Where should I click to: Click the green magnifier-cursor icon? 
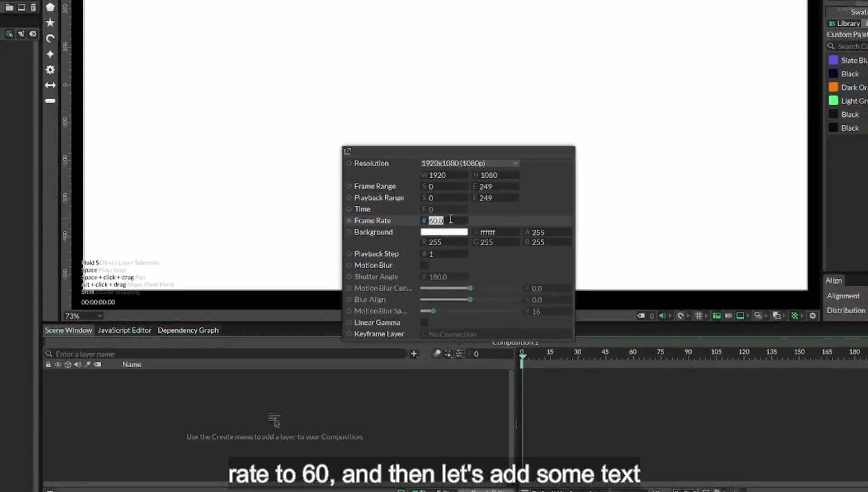[x=9, y=34]
